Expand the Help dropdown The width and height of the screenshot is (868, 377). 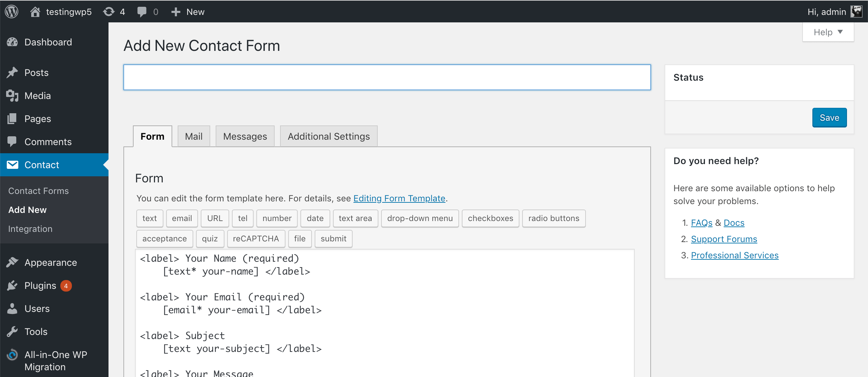[x=828, y=32]
